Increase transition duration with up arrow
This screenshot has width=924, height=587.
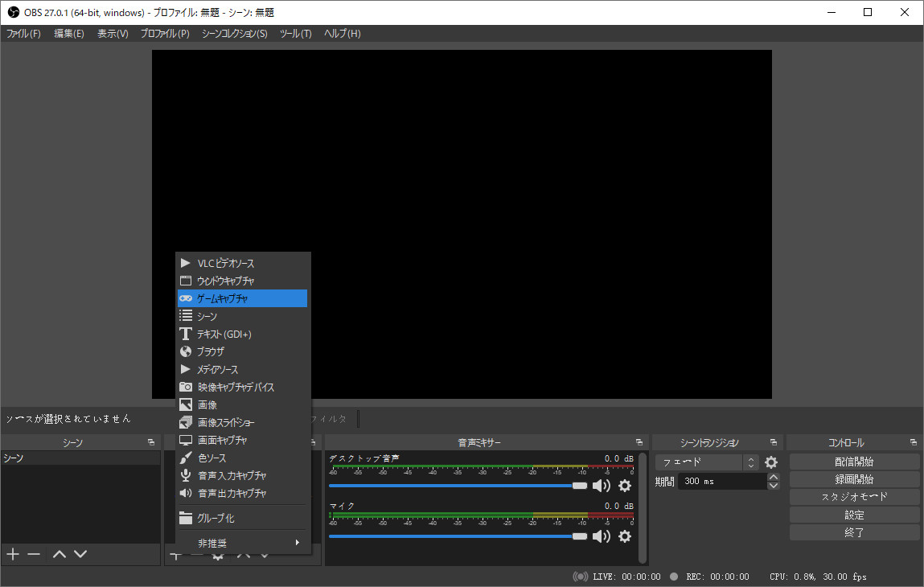coord(774,478)
